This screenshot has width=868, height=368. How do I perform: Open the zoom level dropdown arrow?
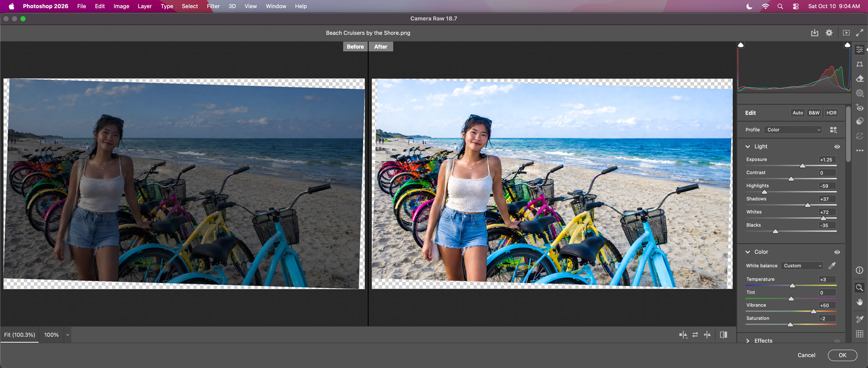(67, 335)
